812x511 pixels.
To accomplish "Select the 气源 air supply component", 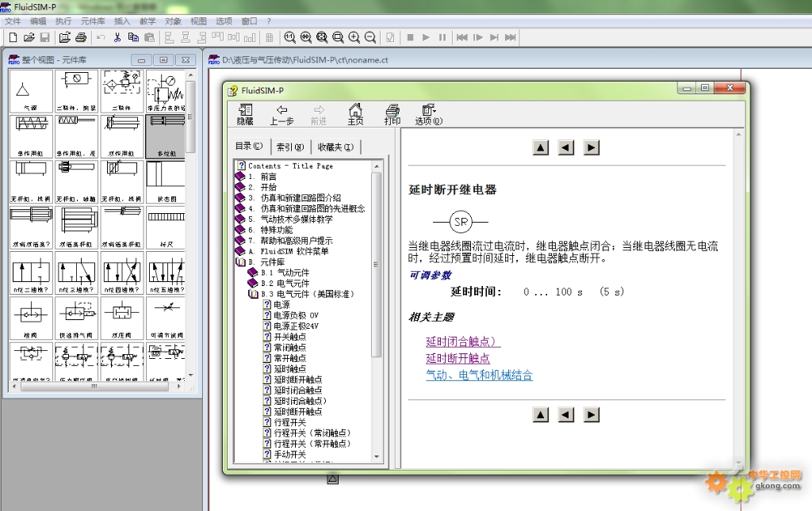I will (x=31, y=92).
